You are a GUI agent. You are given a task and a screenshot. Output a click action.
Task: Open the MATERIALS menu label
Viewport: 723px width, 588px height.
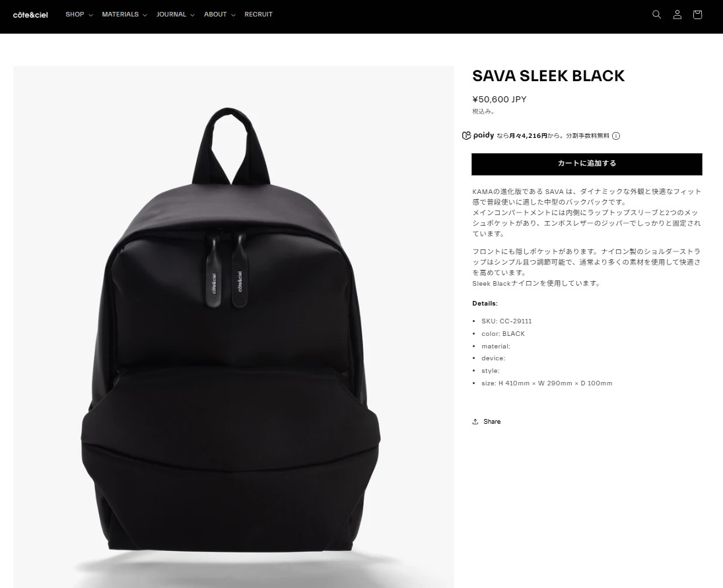point(120,15)
